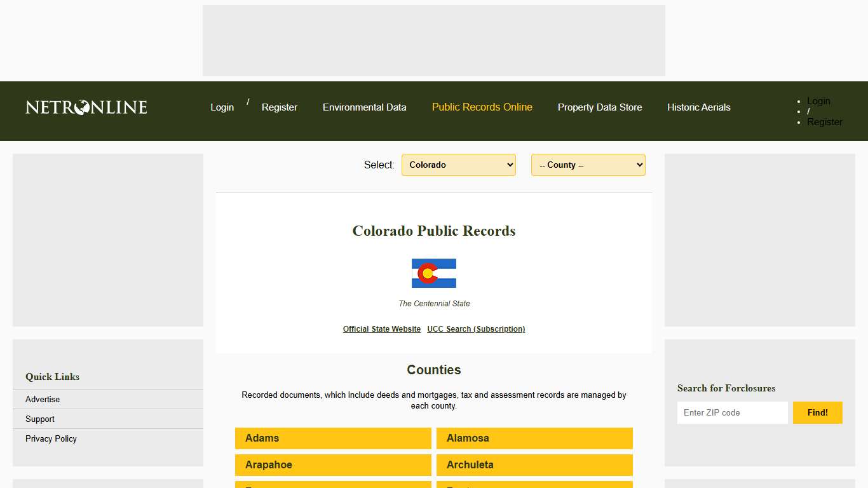The height and width of the screenshot is (488, 868).
Task: Open Historic Aerials from the navigation bar
Action: (x=698, y=107)
